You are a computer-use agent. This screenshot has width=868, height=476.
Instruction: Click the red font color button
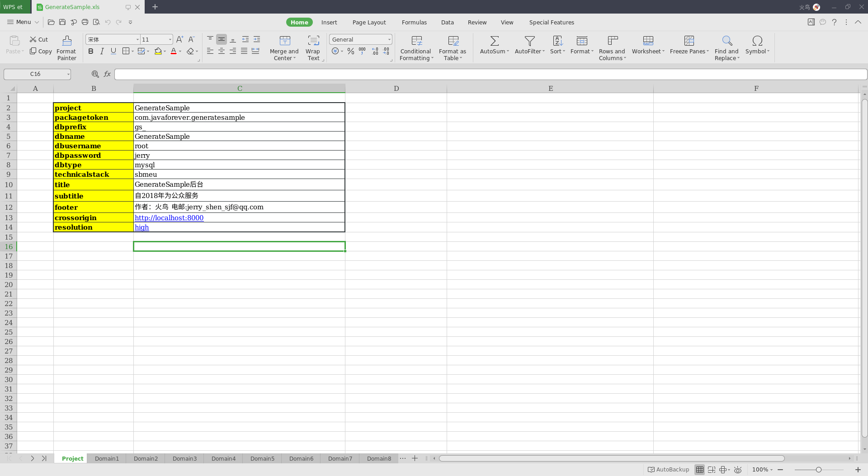click(174, 51)
